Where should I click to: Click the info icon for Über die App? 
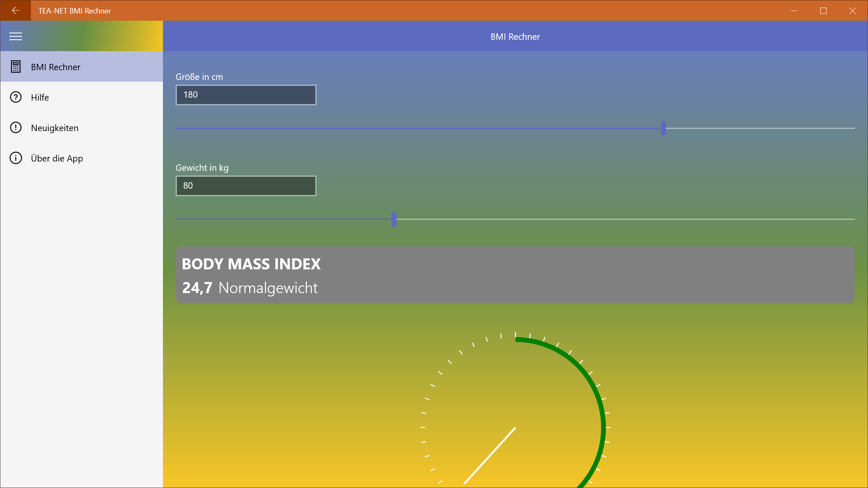[16, 158]
